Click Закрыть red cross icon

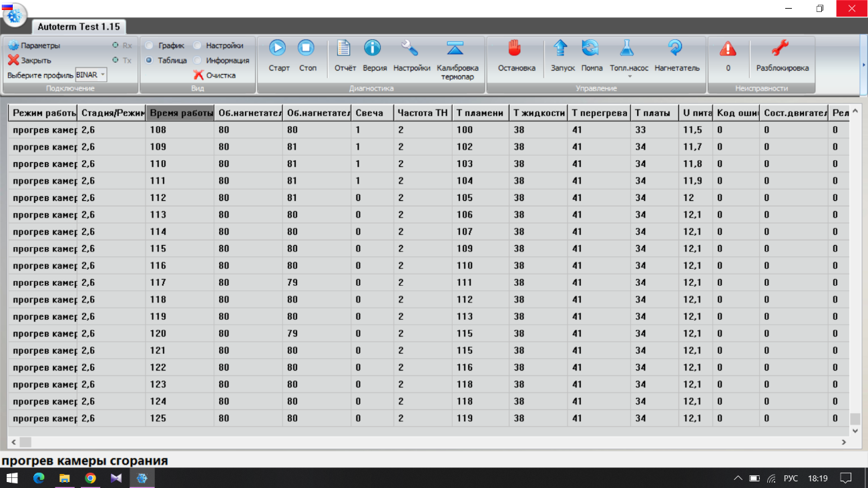click(x=13, y=60)
